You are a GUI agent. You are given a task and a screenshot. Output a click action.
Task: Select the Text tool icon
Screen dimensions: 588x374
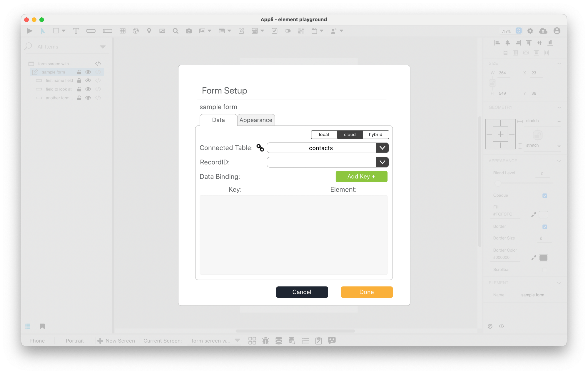point(76,31)
